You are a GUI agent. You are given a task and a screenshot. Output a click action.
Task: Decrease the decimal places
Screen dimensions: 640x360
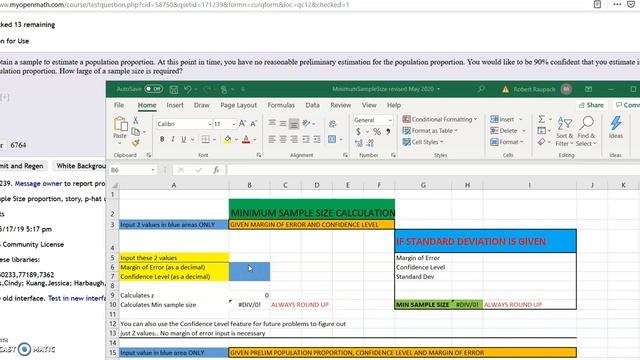tap(370, 143)
